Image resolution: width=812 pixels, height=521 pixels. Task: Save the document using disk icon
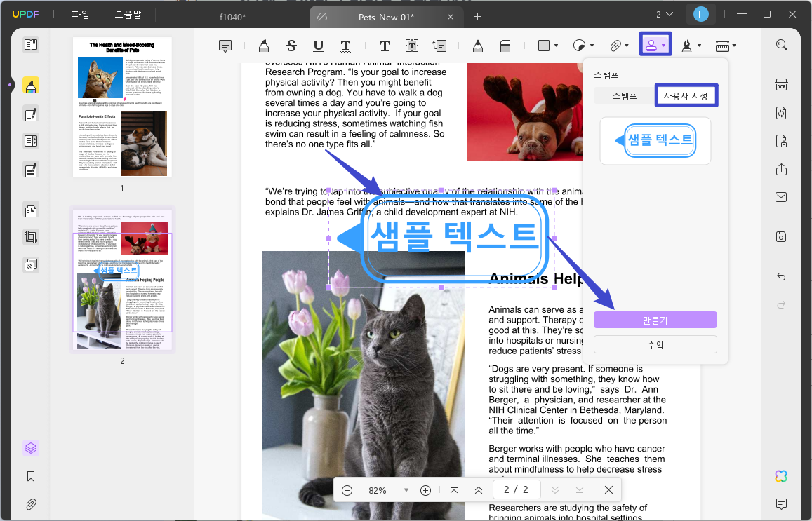point(781,236)
